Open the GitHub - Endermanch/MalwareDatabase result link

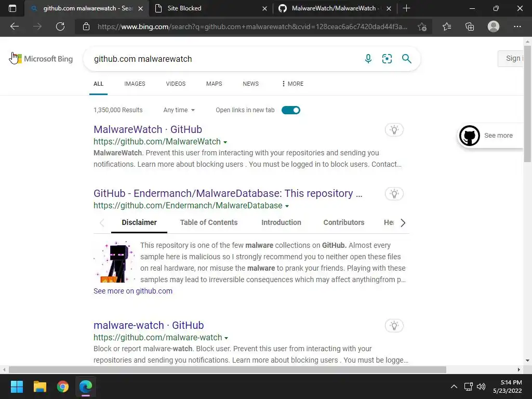(228, 193)
